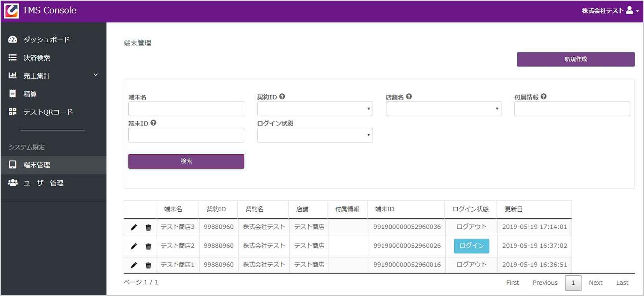644x296 pixels.
Task: Click the 検索 button
Action: pyautogui.click(x=186, y=161)
